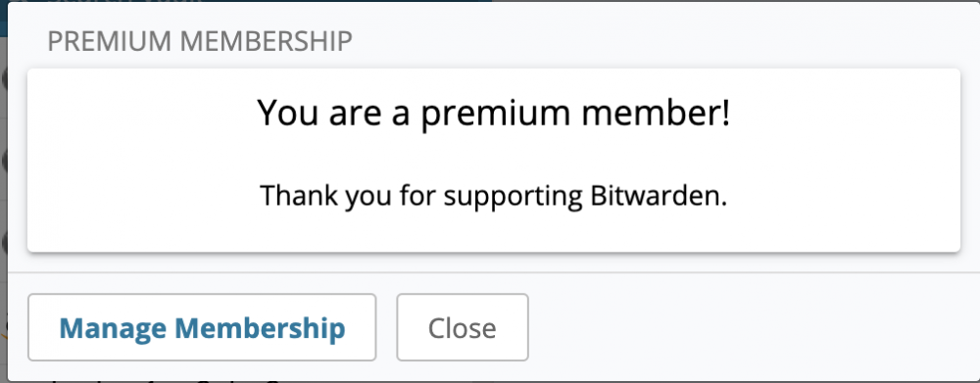Image resolution: width=980 pixels, height=383 pixels.
Task: Click the dimmed background left of the dialog
Action: 3,187
